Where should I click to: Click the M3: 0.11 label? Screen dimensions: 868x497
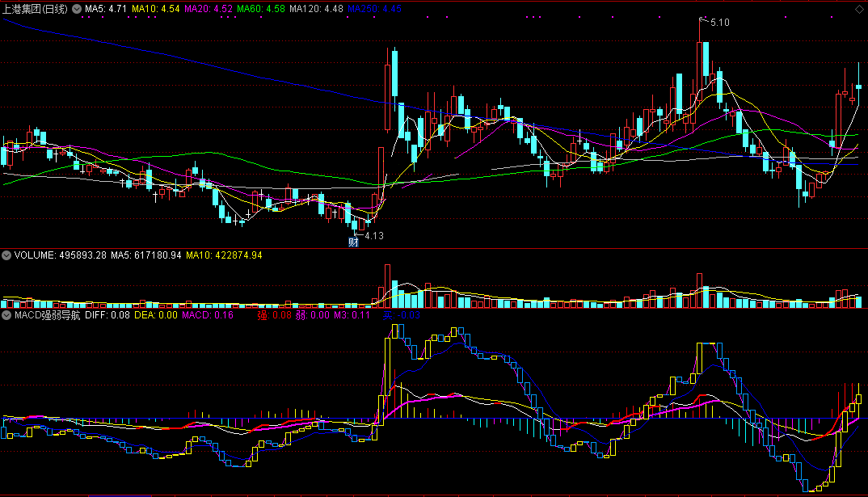click(352, 315)
